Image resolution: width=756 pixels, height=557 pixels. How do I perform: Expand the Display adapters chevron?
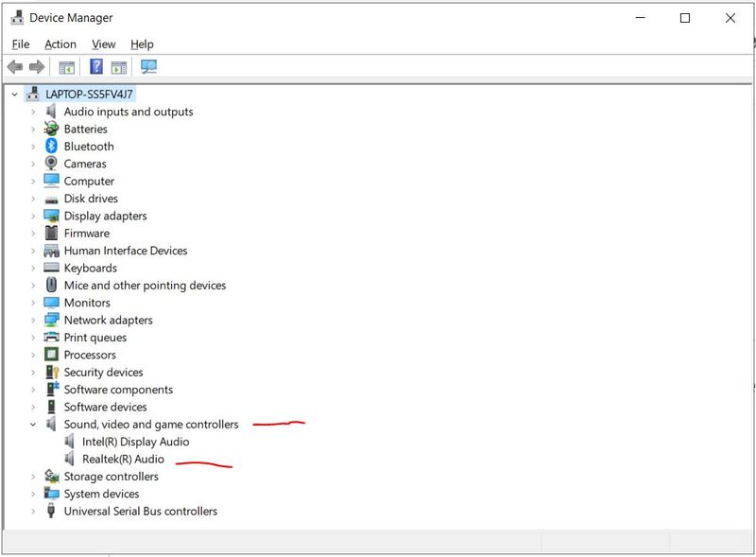(33, 216)
